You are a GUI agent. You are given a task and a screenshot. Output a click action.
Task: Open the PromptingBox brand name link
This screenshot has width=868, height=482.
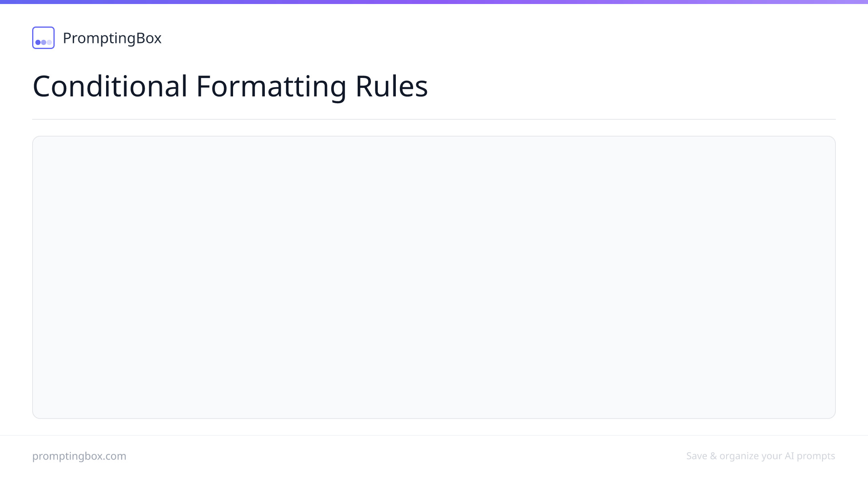click(112, 38)
